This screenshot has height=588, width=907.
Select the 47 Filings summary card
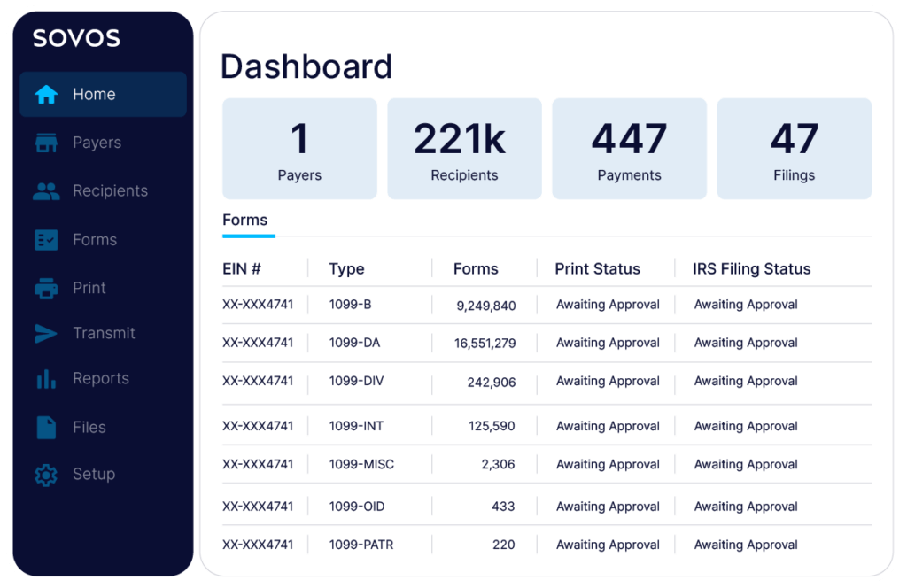tap(794, 149)
